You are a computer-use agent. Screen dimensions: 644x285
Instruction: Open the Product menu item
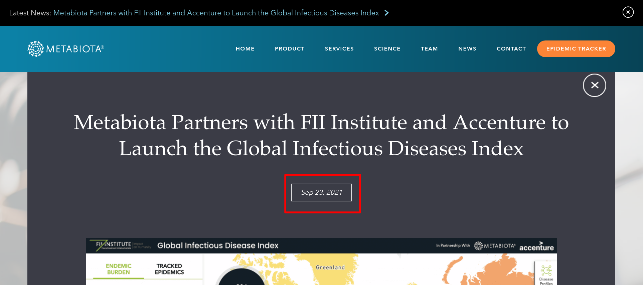290,49
